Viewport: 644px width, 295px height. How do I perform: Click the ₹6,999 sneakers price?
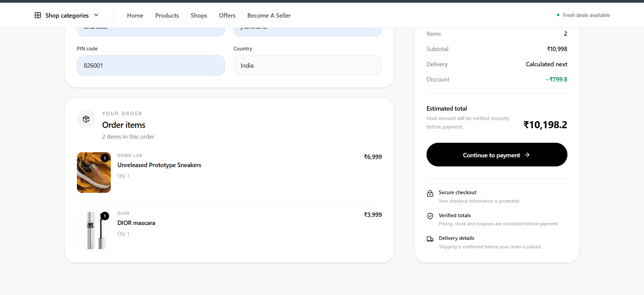tap(373, 157)
